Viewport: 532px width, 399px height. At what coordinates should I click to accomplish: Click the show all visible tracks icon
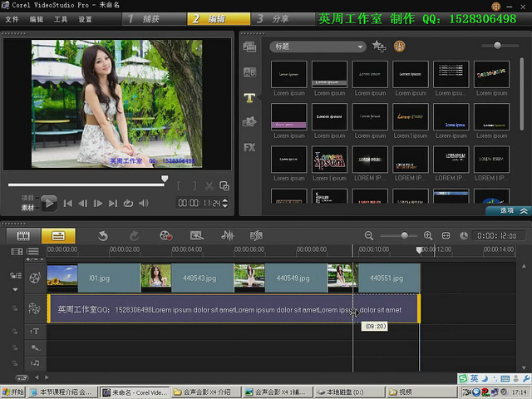point(17,252)
